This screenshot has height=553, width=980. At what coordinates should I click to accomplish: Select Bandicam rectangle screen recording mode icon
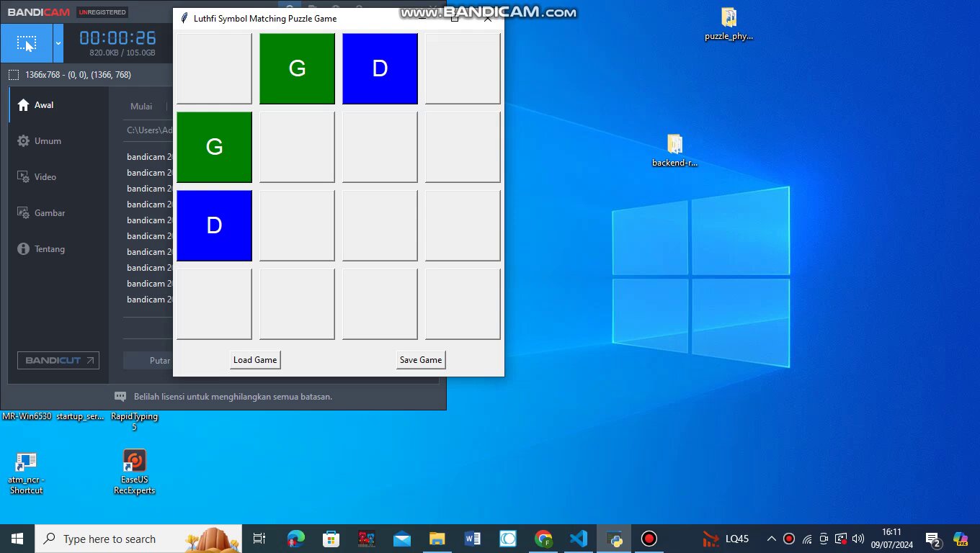[26, 43]
